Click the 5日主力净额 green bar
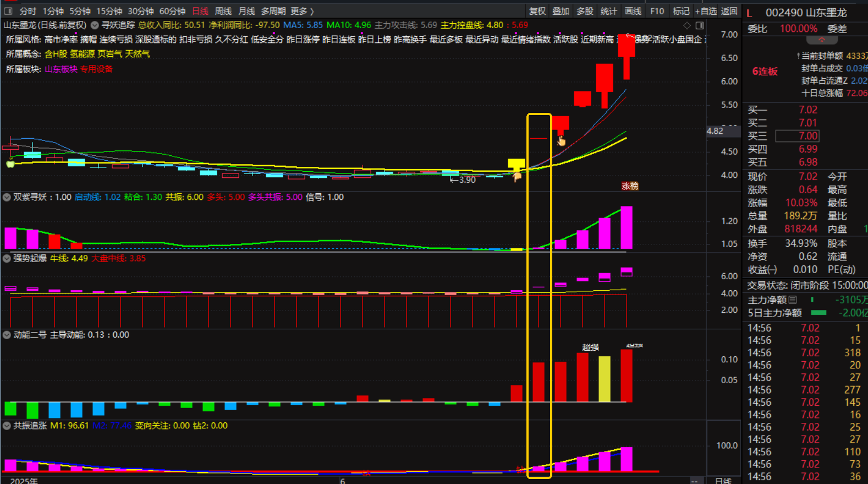The height and width of the screenshot is (484, 868). click(x=818, y=313)
